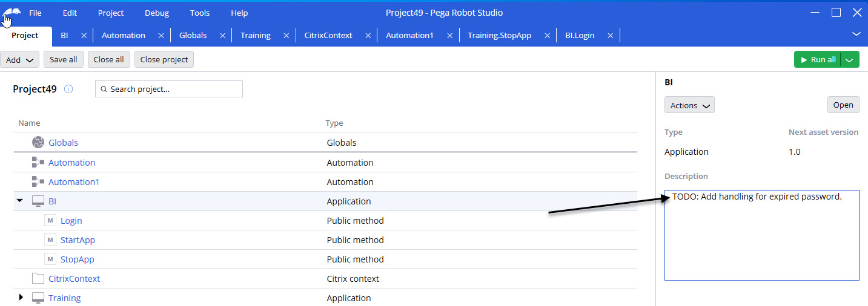This screenshot has height=306, width=868.
Task: Click the Automation1 row workflow icon
Action: tap(38, 181)
